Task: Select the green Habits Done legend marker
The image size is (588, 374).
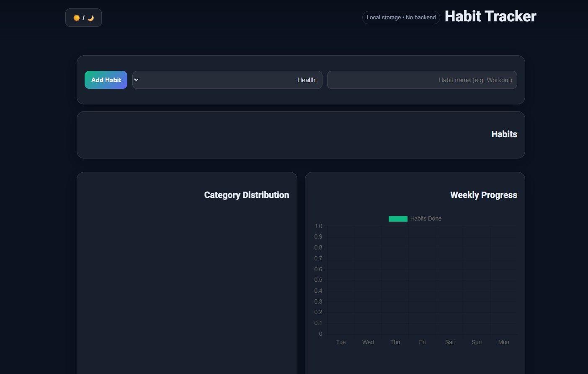Action: point(397,218)
